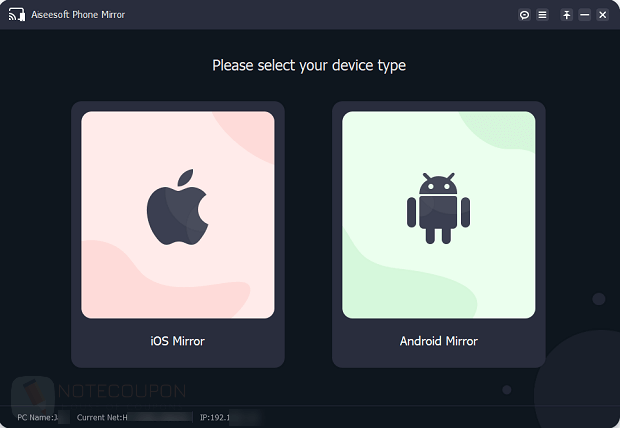Choose Android Mirror label

[439, 341]
